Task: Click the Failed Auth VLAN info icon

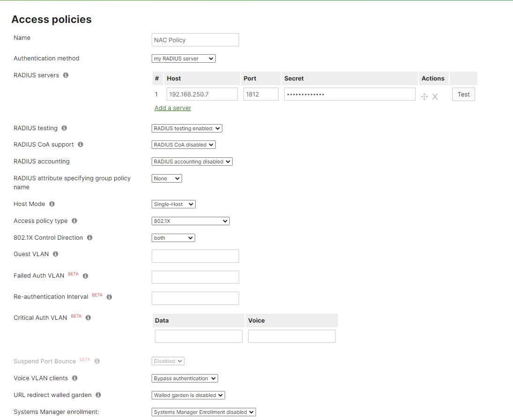Action: tap(86, 276)
